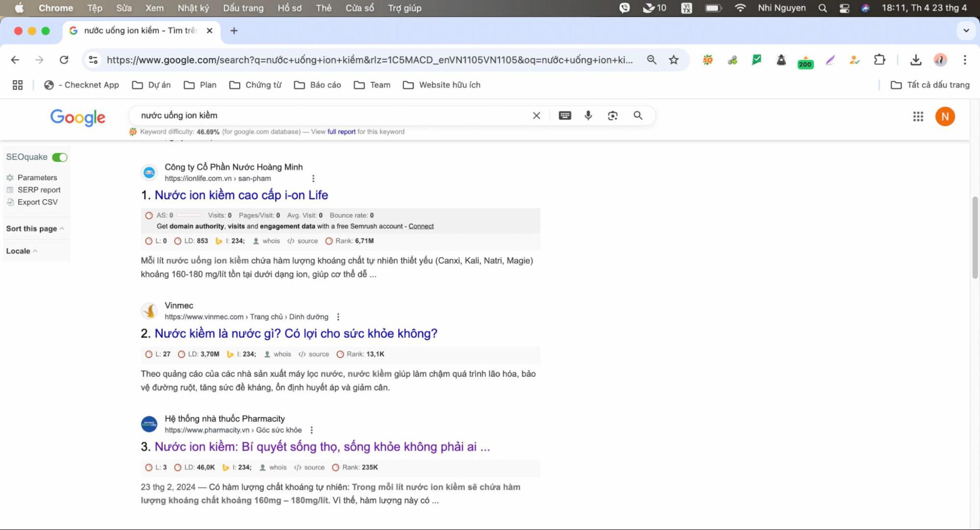Open the Plan bookmarks folder
980x530 pixels.
click(x=200, y=85)
